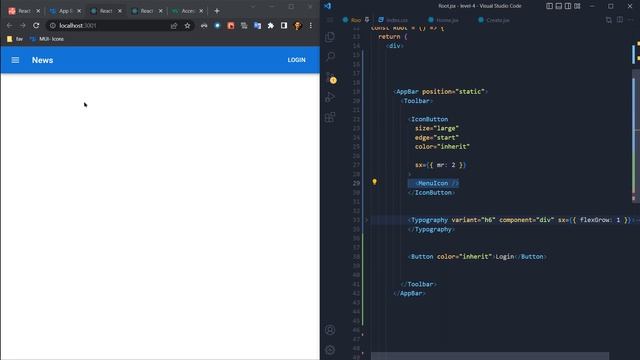
Task: Click the sx={{ mr: 2 }} code line
Action: 440,165
